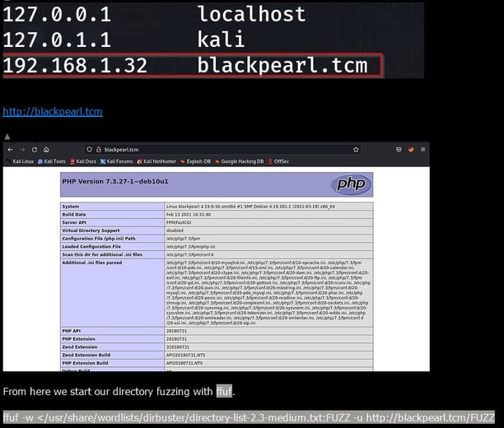Open the browser home page icon
504x428 pixels.
46,150
